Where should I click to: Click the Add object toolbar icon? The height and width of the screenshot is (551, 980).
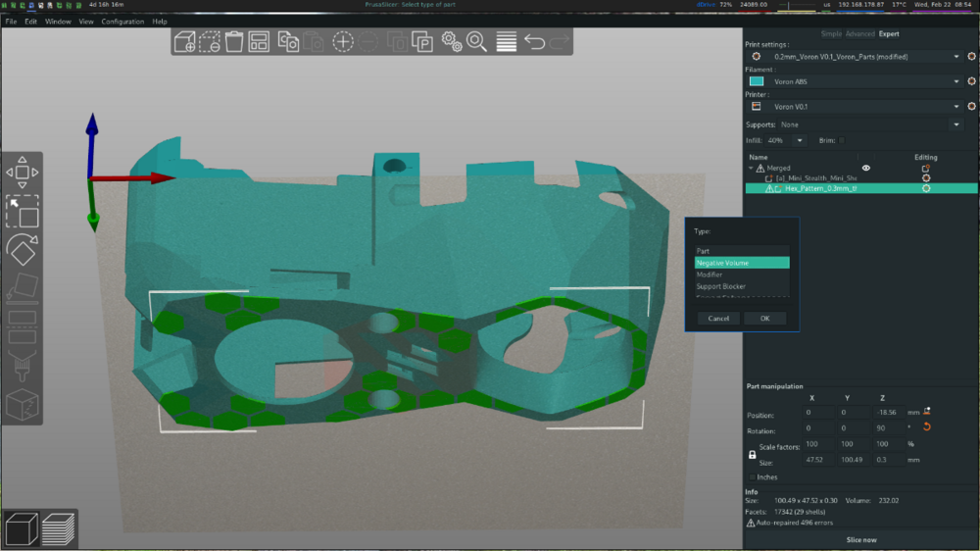(184, 42)
